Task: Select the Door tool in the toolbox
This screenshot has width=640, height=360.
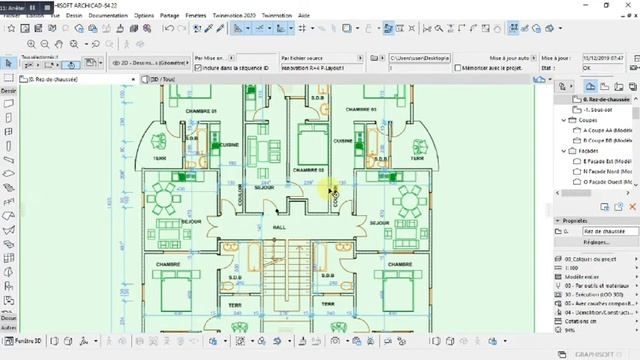Action: (9, 118)
